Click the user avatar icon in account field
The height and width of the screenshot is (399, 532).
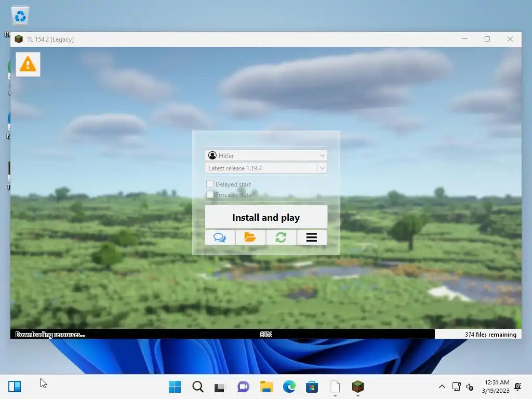[x=212, y=155]
